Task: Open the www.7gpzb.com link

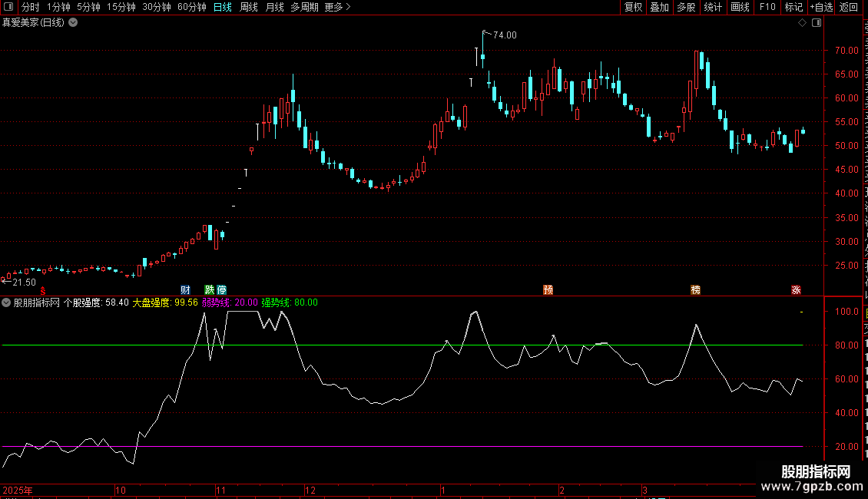Action: click(812, 487)
